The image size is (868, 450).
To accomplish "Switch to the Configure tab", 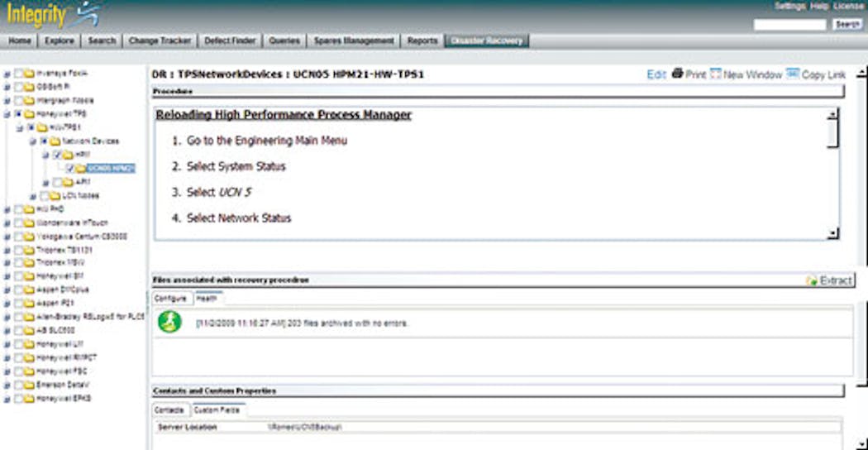I will point(170,298).
